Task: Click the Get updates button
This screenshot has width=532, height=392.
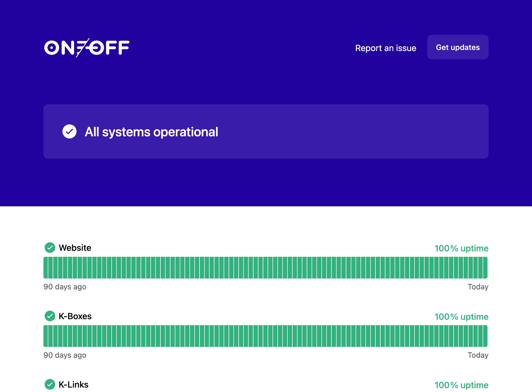Action: point(457,47)
